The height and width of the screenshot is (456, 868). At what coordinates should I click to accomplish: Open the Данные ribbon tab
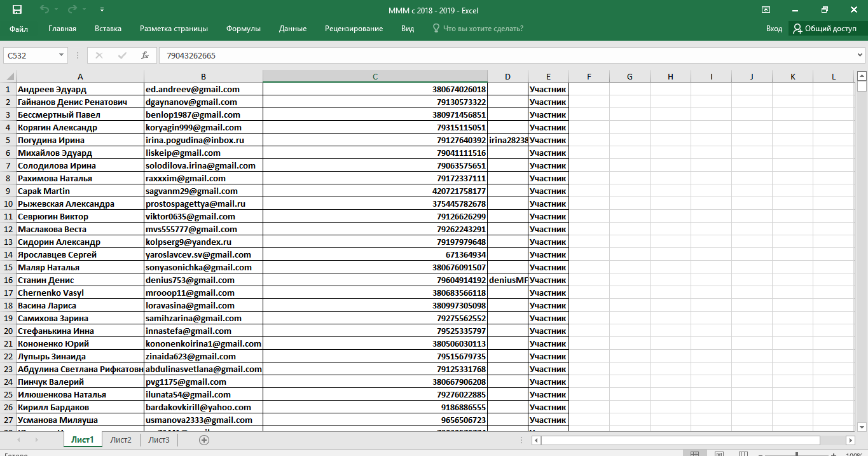pos(293,29)
